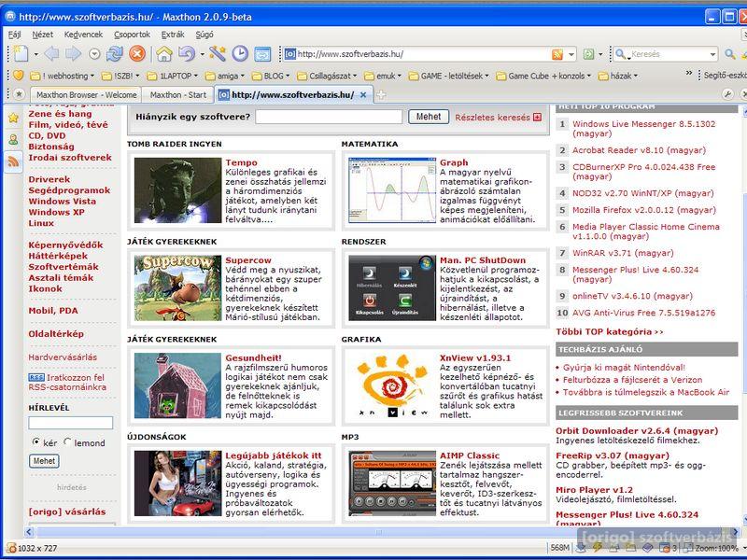Stop loading with the red Stop icon
The width and height of the screenshot is (747, 560).
pyautogui.click(x=137, y=54)
